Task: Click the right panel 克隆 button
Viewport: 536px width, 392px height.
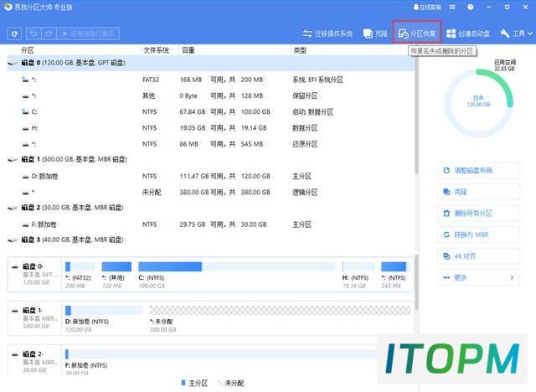Action: [478, 192]
